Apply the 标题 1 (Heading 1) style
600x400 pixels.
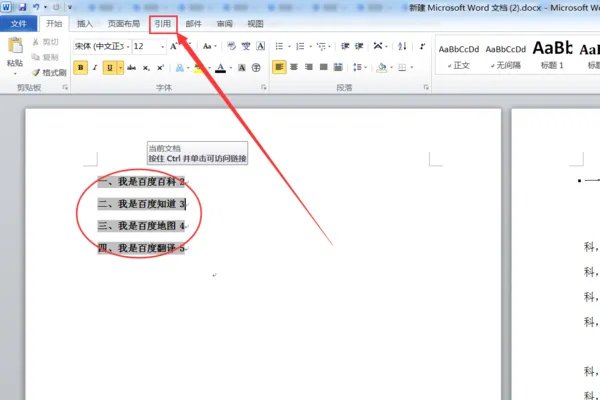coord(552,56)
